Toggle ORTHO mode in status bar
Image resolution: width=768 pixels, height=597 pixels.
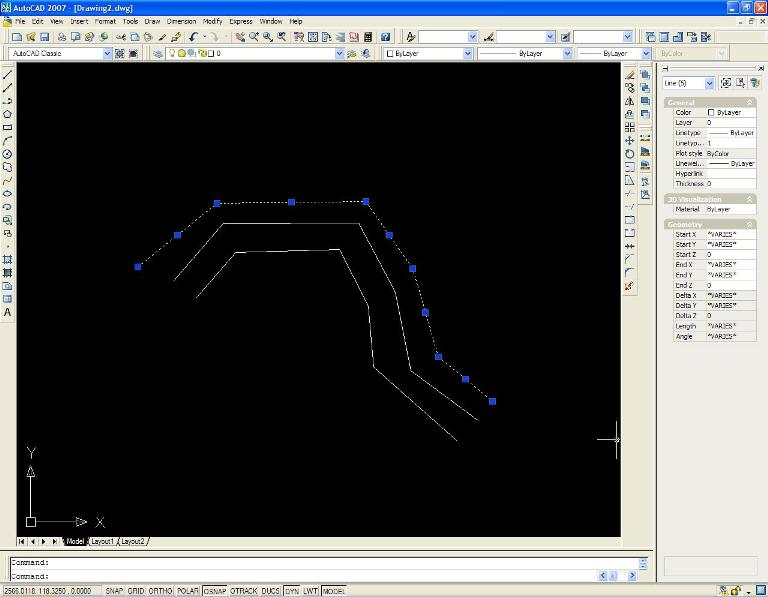click(x=160, y=591)
